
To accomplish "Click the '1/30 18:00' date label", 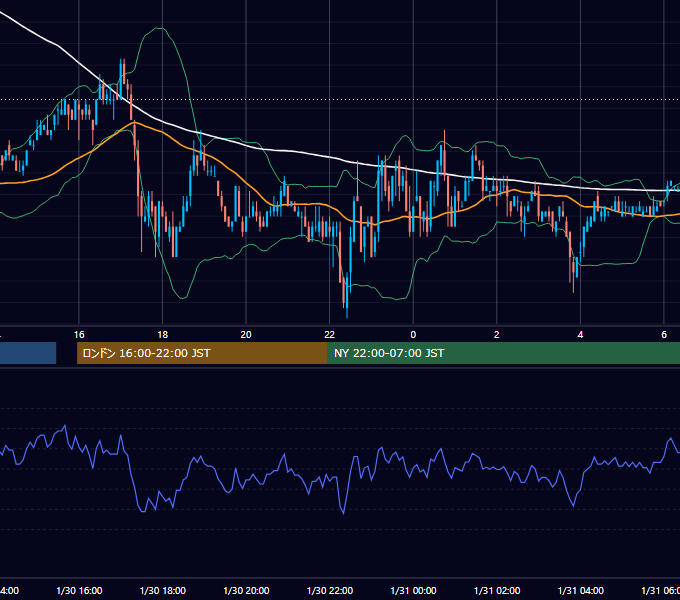I will point(163,591).
